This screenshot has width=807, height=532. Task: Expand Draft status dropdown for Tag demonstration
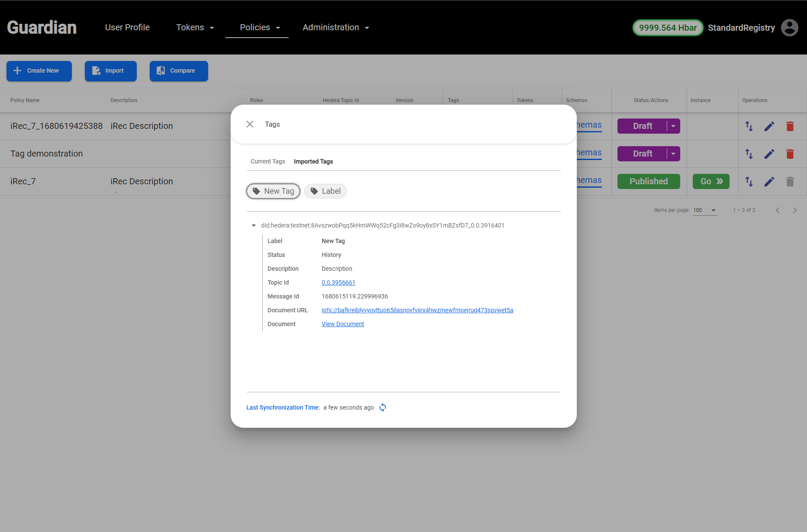click(673, 154)
